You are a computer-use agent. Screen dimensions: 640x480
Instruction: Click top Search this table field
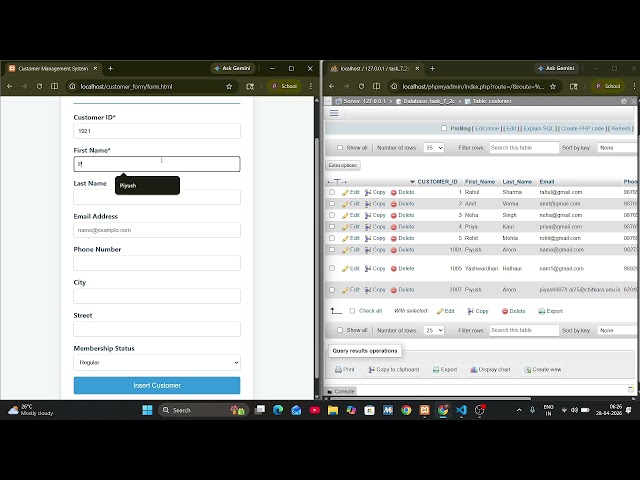[x=524, y=148]
